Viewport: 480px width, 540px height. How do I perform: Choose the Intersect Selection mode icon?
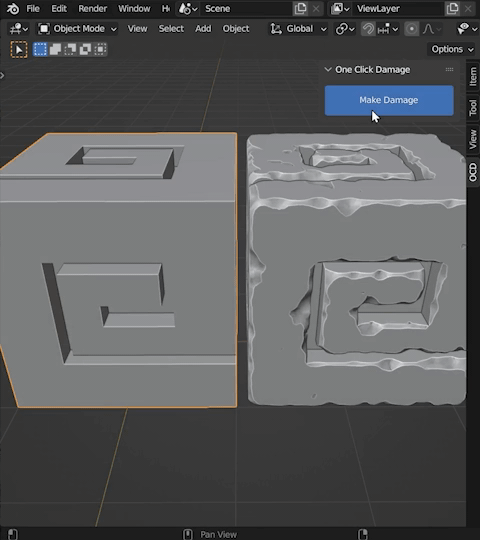point(101,49)
